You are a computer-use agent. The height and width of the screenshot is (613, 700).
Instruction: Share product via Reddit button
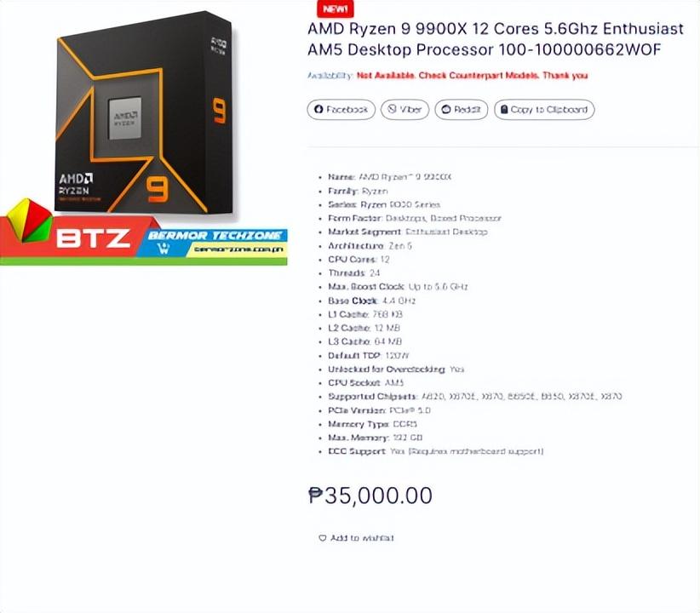click(462, 109)
